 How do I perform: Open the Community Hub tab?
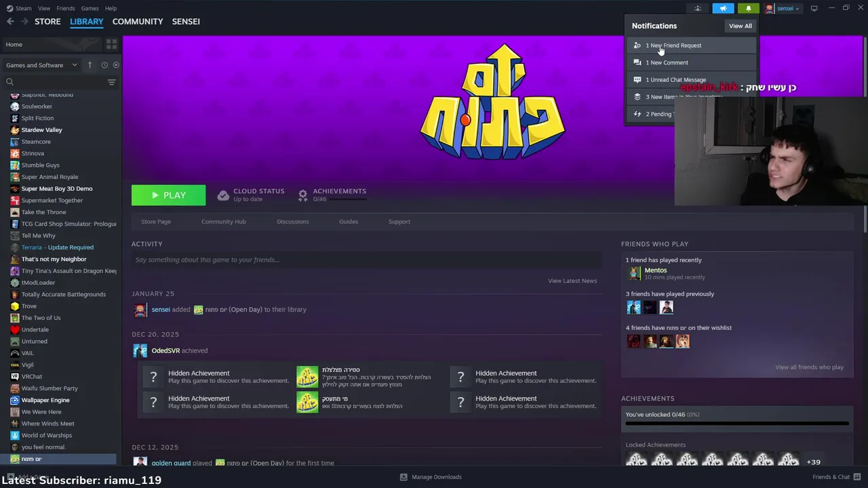(224, 222)
